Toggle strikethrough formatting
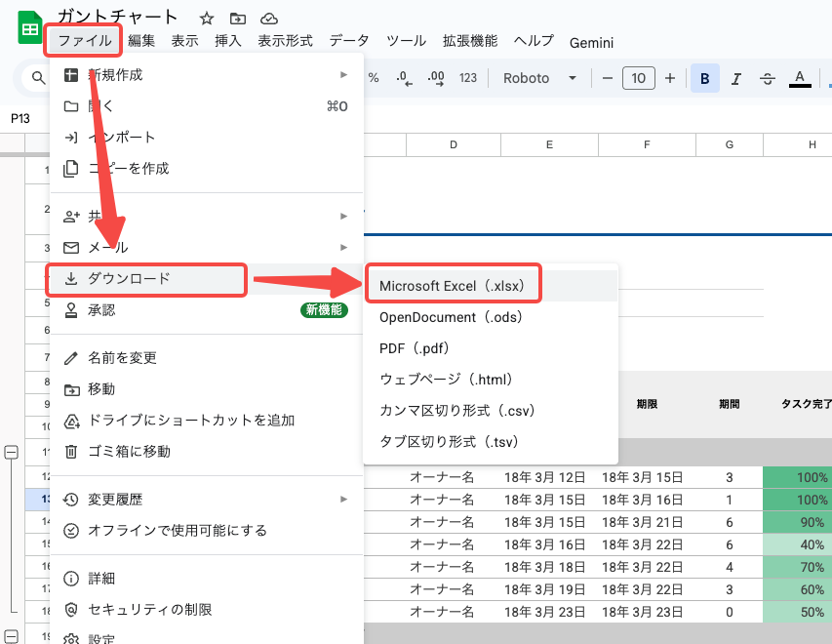 767,78
